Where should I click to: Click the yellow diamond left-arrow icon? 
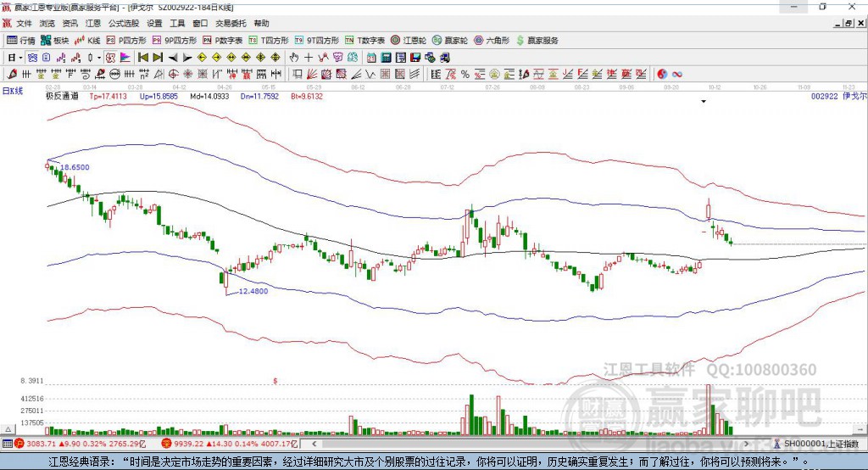click(x=202, y=58)
